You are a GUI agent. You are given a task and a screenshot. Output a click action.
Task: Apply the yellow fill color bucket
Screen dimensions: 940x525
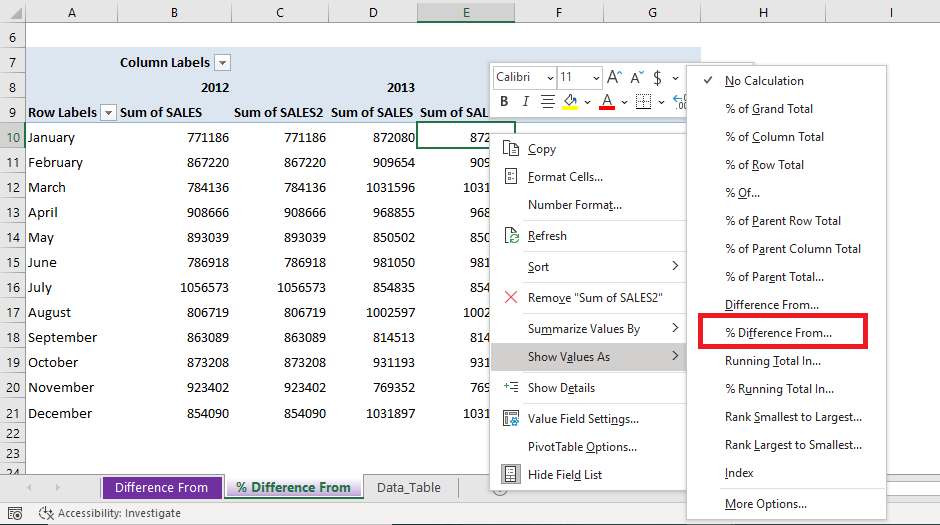(x=570, y=102)
